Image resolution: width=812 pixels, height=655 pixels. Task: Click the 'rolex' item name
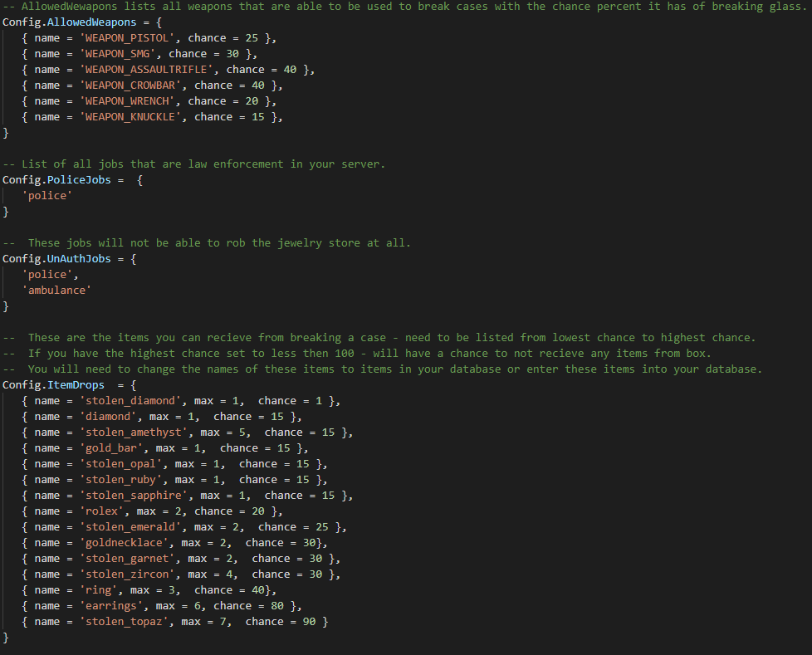click(101, 511)
